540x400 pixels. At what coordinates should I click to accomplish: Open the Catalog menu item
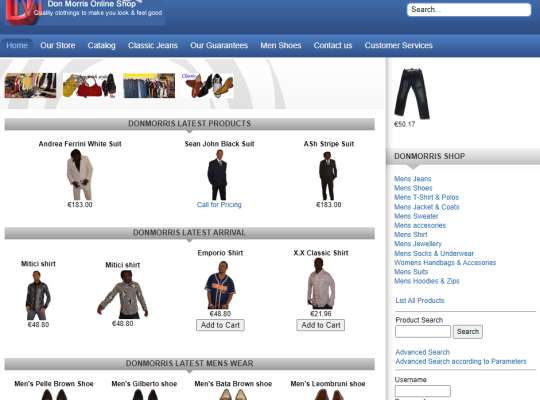point(101,45)
